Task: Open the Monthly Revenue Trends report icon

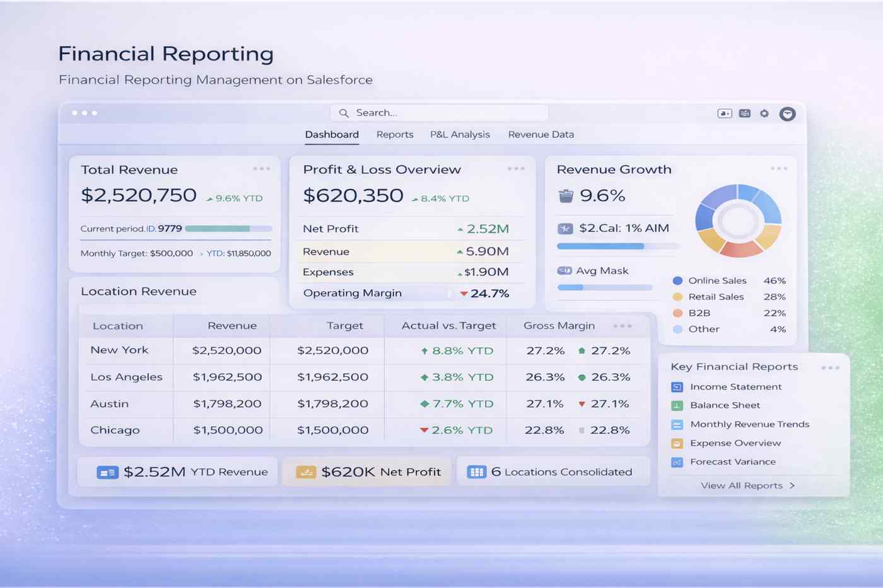Action: tap(677, 424)
